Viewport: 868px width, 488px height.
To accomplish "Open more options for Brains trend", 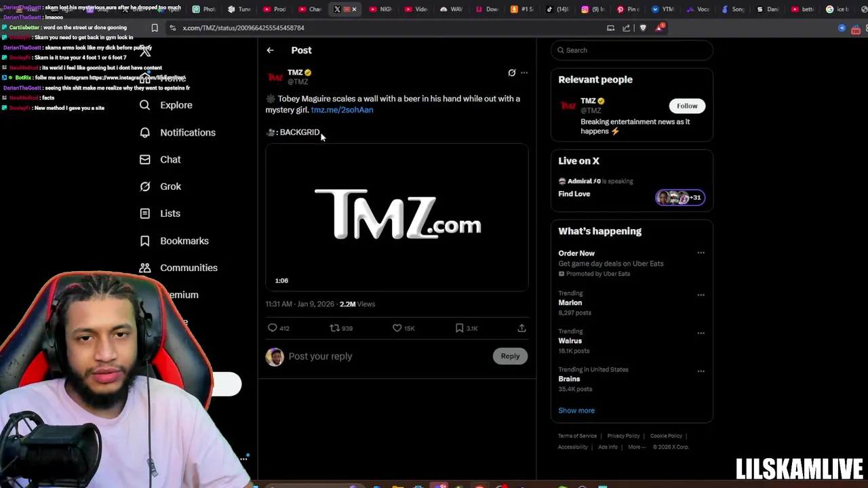I will [x=701, y=371].
